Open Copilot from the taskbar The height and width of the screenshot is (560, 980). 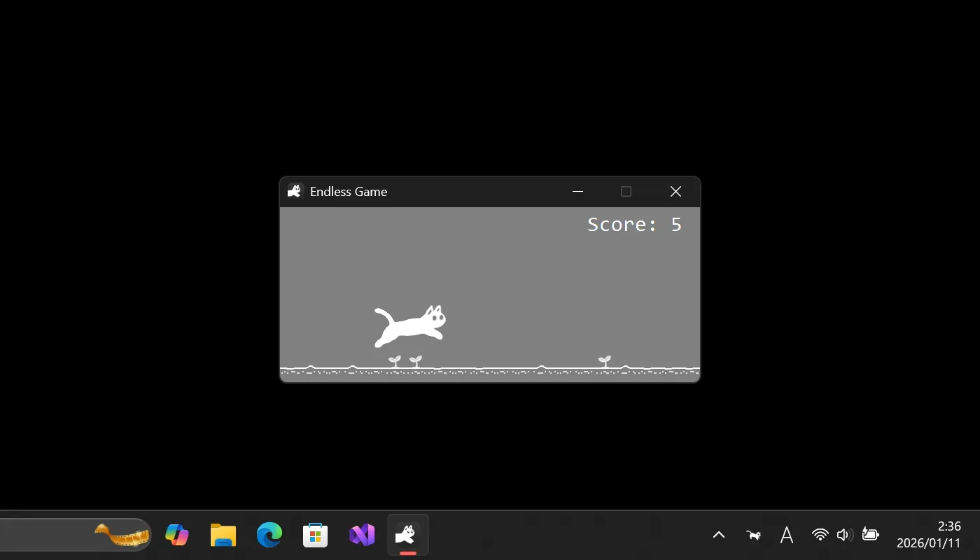[176, 534]
